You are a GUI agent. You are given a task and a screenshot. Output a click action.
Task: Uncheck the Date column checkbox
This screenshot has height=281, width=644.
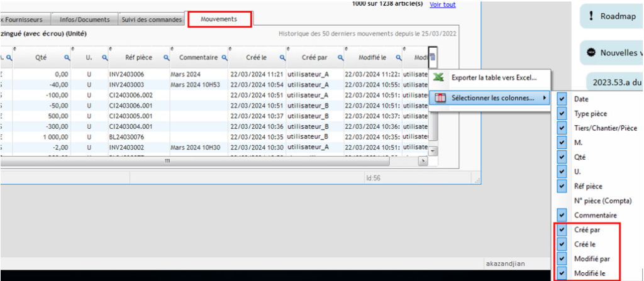[x=562, y=99]
